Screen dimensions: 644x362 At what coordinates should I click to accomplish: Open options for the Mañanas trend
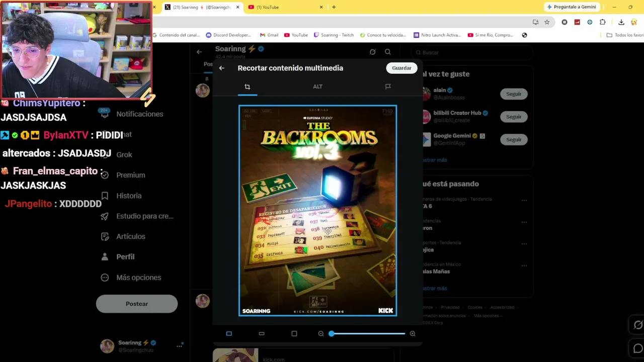tap(524, 265)
